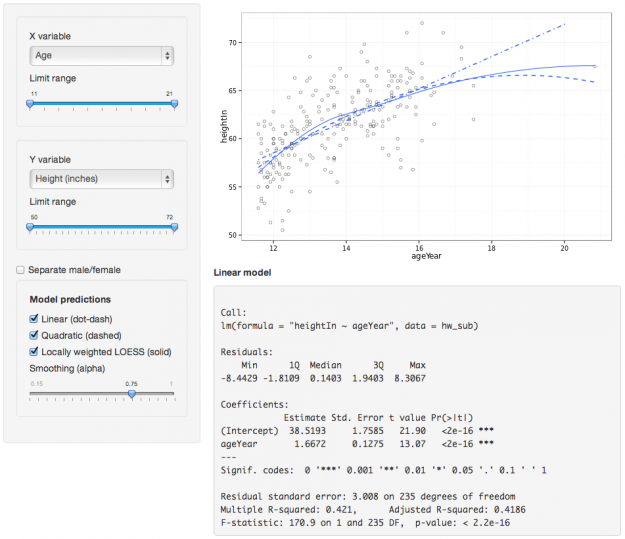Click the ageYear axis label under the plot
625x539 pixels.
tap(426, 256)
